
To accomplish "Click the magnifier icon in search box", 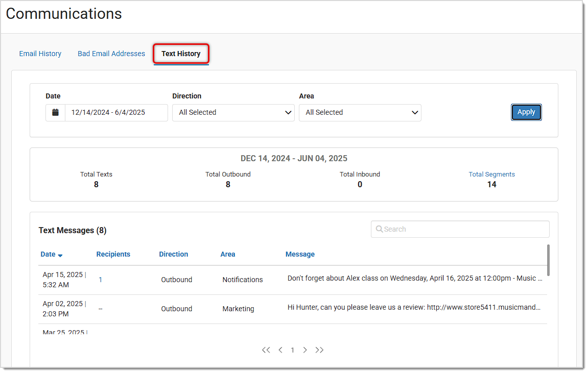I will 379,230.
